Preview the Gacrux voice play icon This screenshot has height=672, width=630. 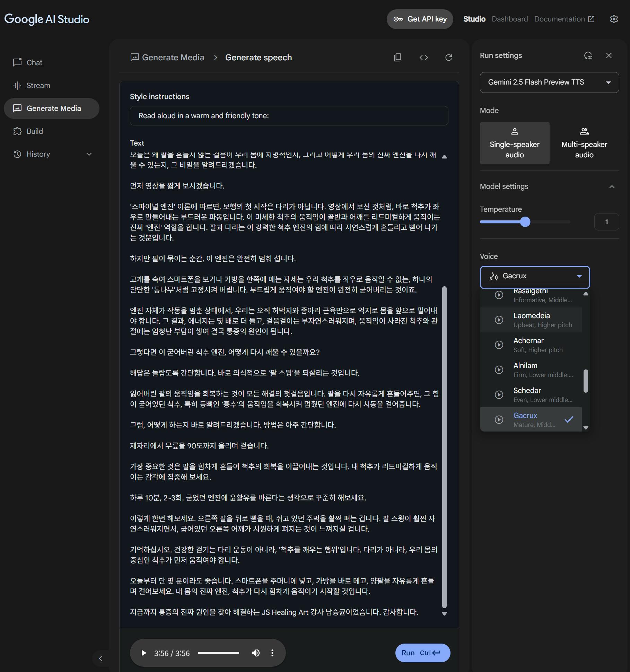[499, 420]
